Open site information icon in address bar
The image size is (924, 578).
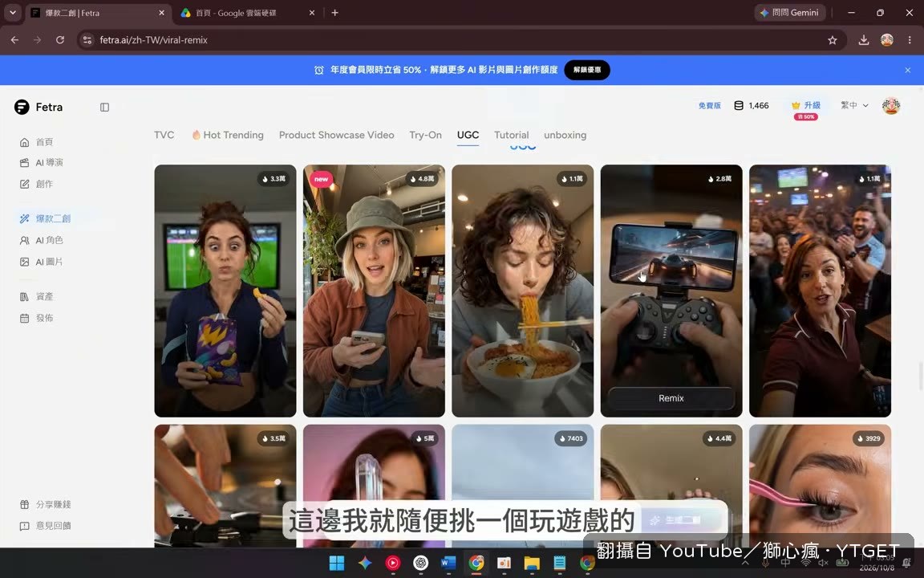87,40
